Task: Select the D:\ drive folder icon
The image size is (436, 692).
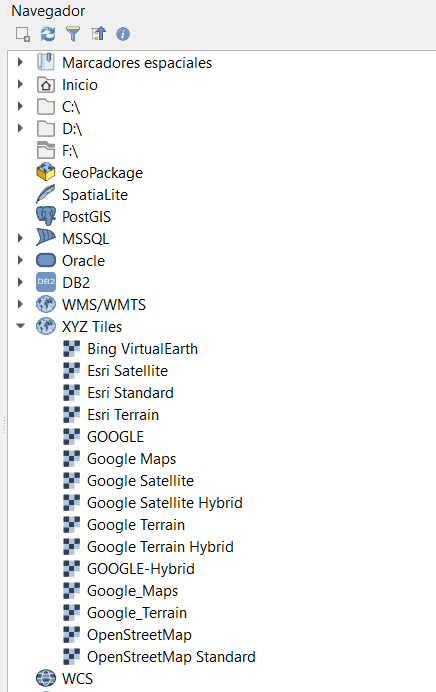Action: pos(46,129)
